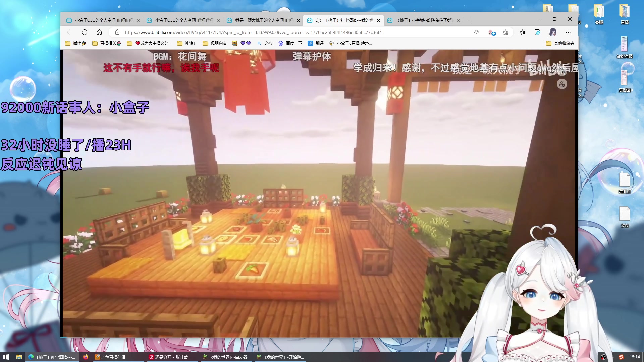Go to the browser home page
Image resolution: width=644 pixels, height=362 pixels.
point(99,32)
